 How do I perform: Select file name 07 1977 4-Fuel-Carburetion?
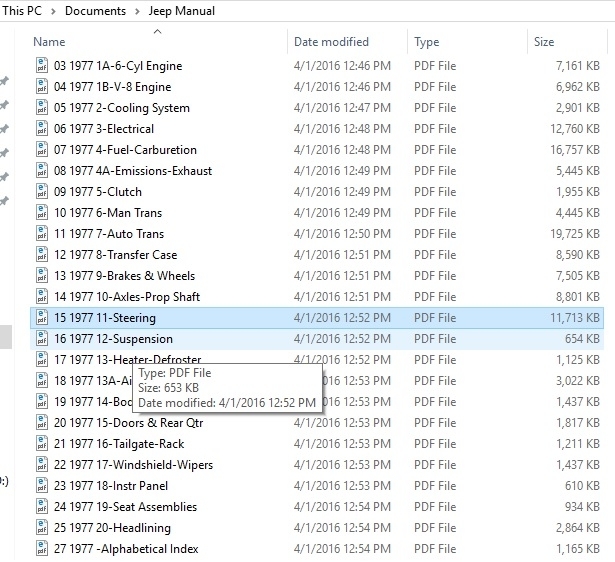[x=125, y=149]
